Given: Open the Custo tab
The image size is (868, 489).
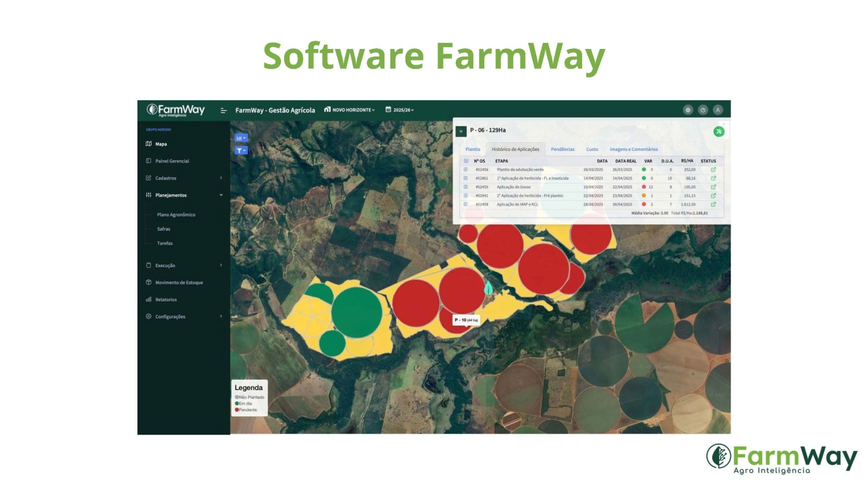Looking at the screenshot, I should point(593,149).
